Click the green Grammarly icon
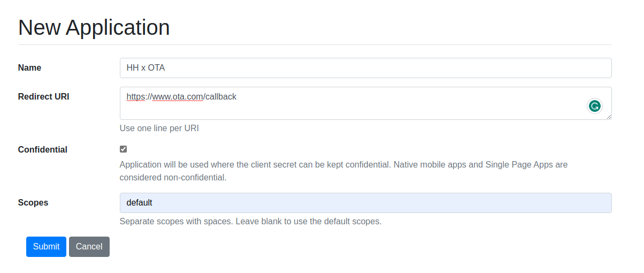The image size is (644, 273). click(x=594, y=106)
